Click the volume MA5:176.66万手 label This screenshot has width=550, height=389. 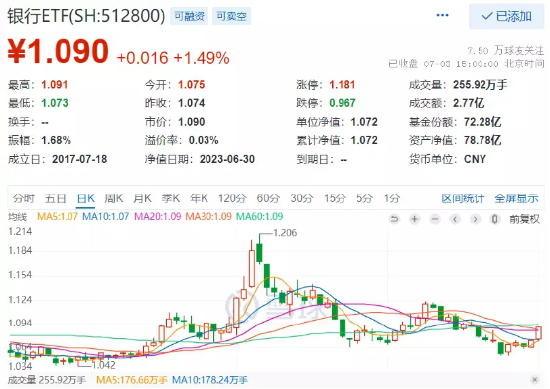pos(132,380)
